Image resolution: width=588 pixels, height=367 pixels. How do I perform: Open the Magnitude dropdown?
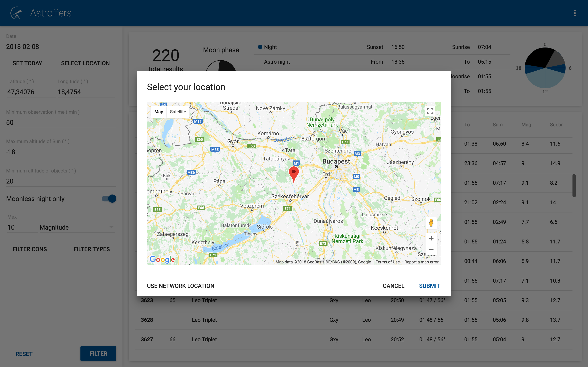coord(77,227)
